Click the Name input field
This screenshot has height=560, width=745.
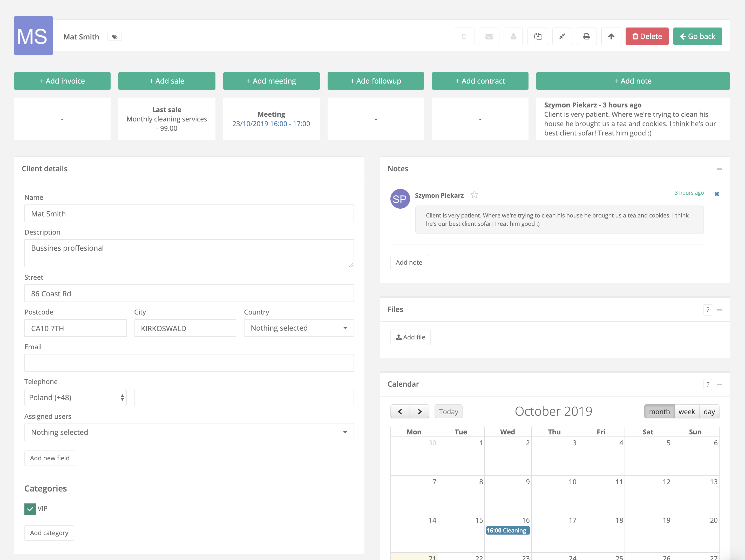(x=188, y=214)
